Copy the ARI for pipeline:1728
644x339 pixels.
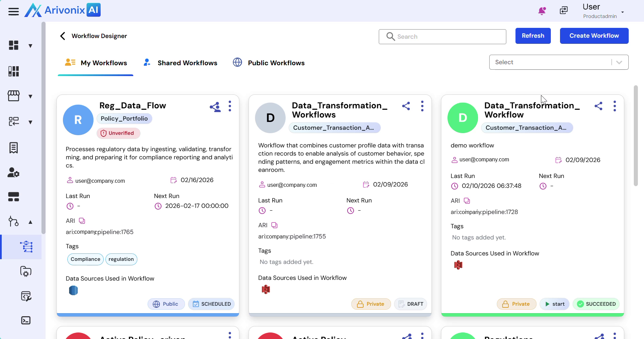467,201
